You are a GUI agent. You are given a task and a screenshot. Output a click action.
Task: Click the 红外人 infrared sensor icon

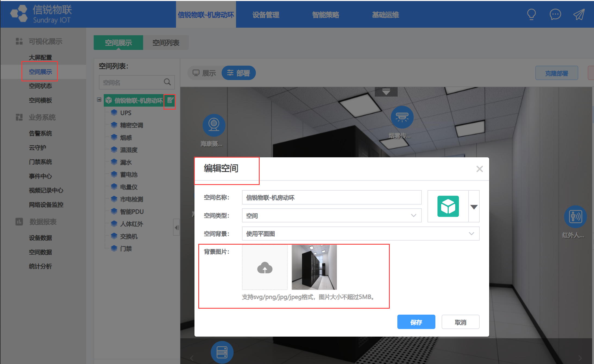click(575, 217)
